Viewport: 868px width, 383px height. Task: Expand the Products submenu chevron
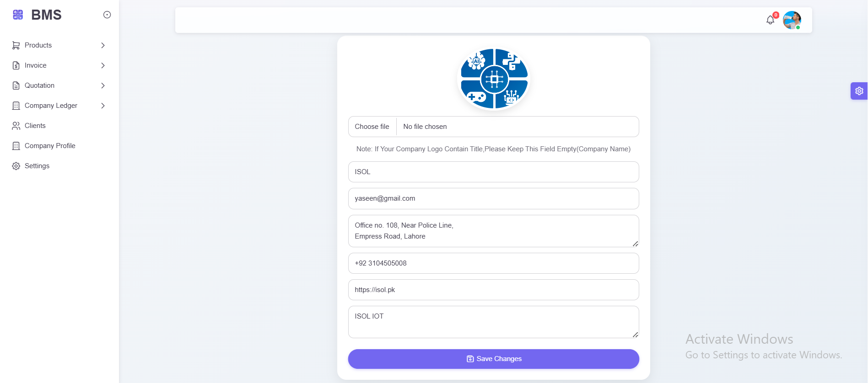tap(103, 45)
